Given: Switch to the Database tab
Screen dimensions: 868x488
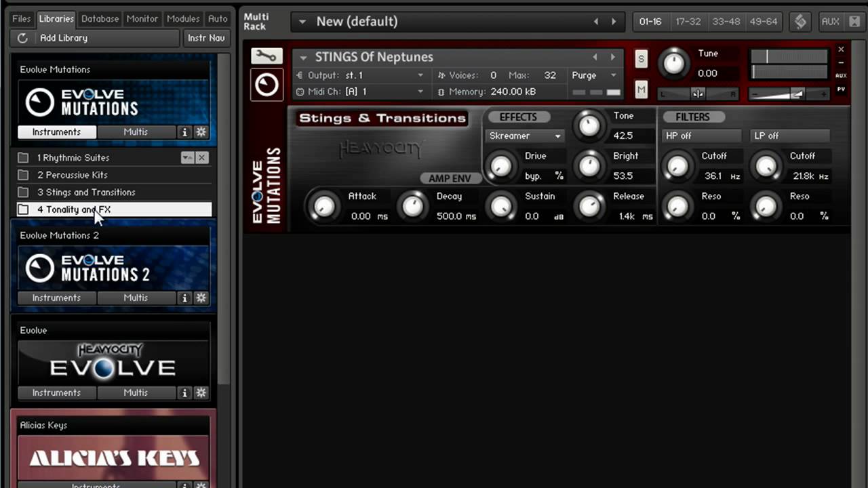Looking at the screenshot, I should click(x=100, y=18).
